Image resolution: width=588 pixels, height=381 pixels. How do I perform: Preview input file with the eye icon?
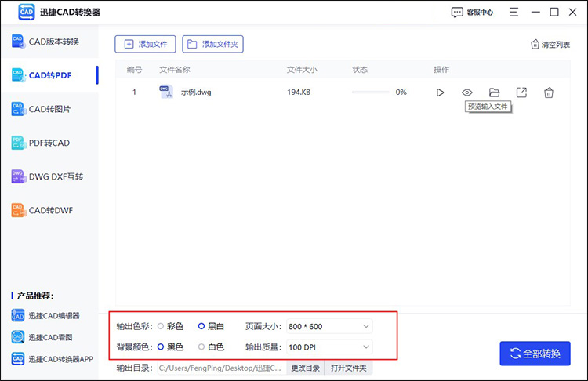pyautogui.click(x=467, y=93)
